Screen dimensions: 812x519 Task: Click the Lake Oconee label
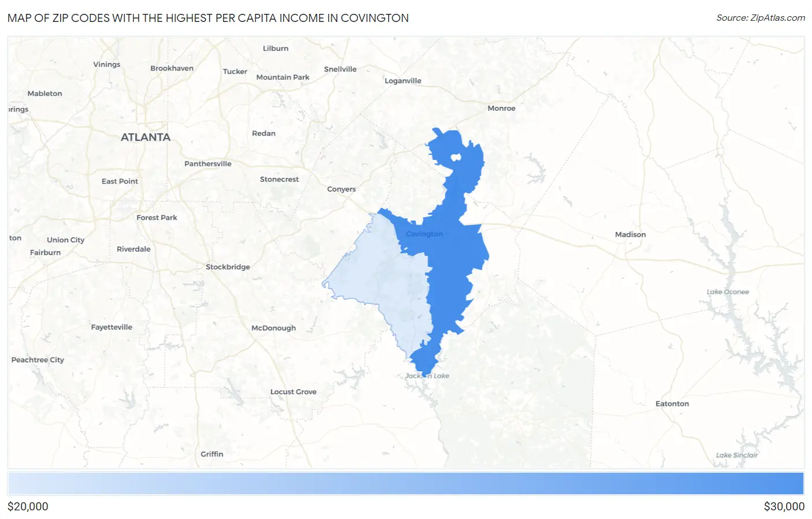pos(728,292)
